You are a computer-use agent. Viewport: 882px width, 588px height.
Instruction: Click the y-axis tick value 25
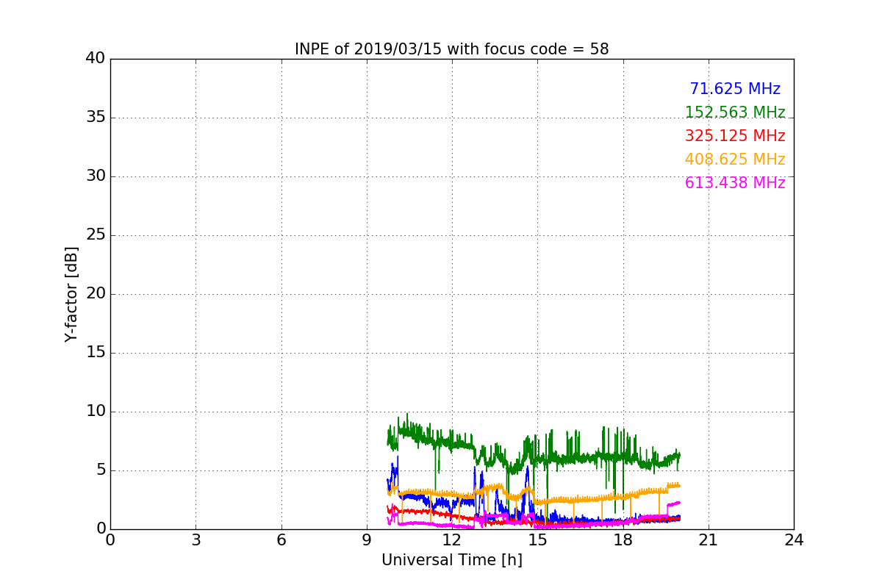[96, 235]
